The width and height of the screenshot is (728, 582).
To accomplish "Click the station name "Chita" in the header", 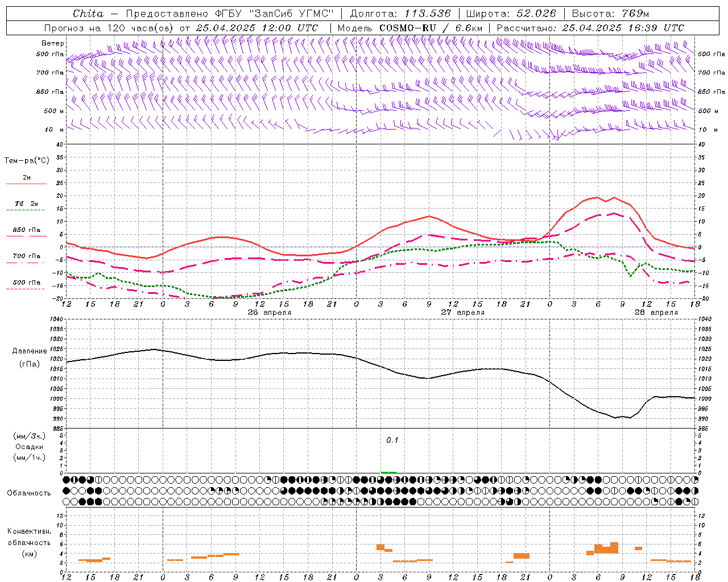I will (88, 14).
